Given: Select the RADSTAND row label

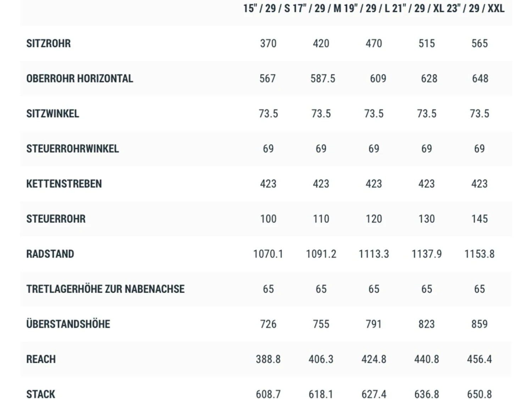Looking at the screenshot, I should (50, 254).
